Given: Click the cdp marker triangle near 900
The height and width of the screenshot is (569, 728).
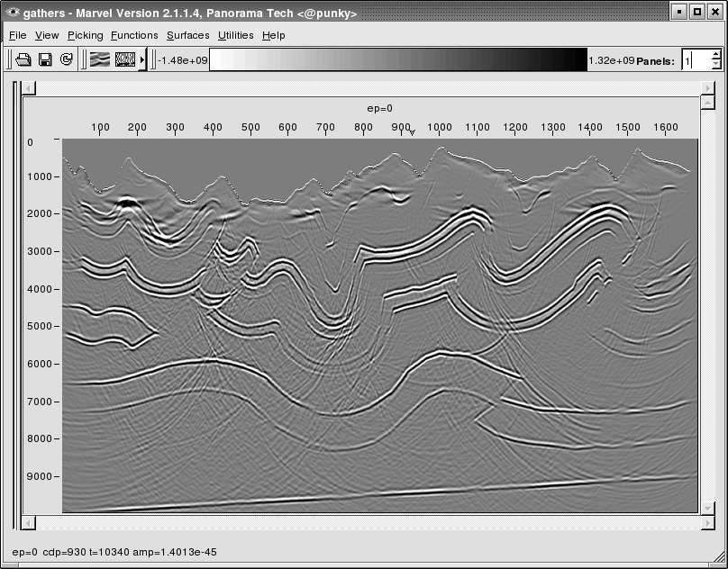Looking at the screenshot, I should tap(412, 133).
